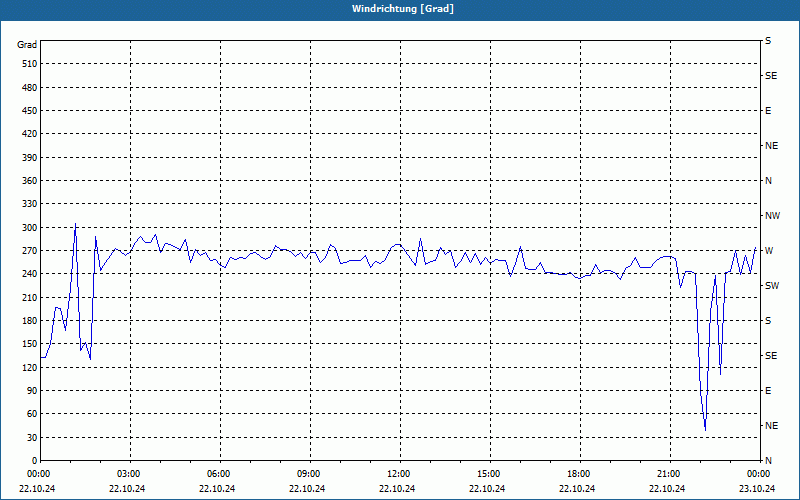Click "NE" compass label near 390 level
800x500 pixels.
click(771, 145)
